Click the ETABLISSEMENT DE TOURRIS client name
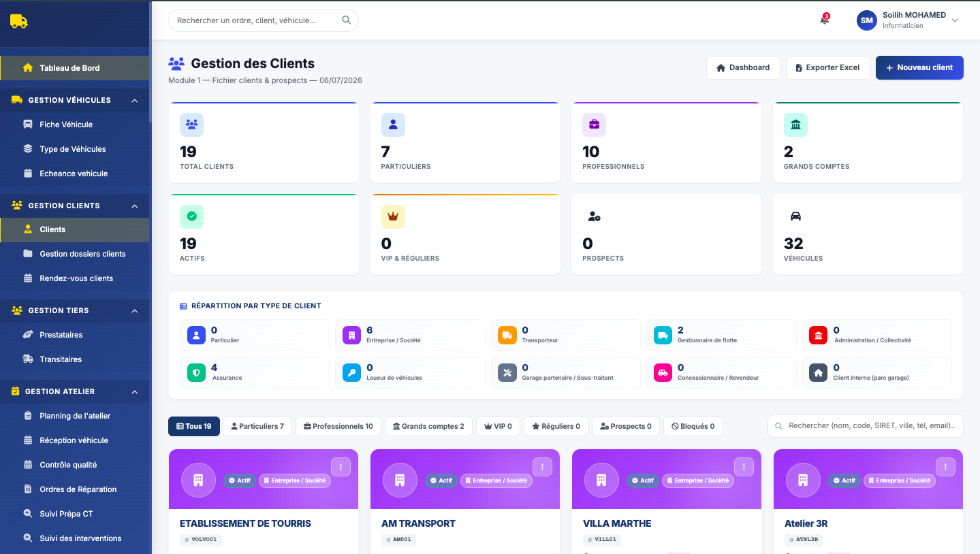 (245, 523)
